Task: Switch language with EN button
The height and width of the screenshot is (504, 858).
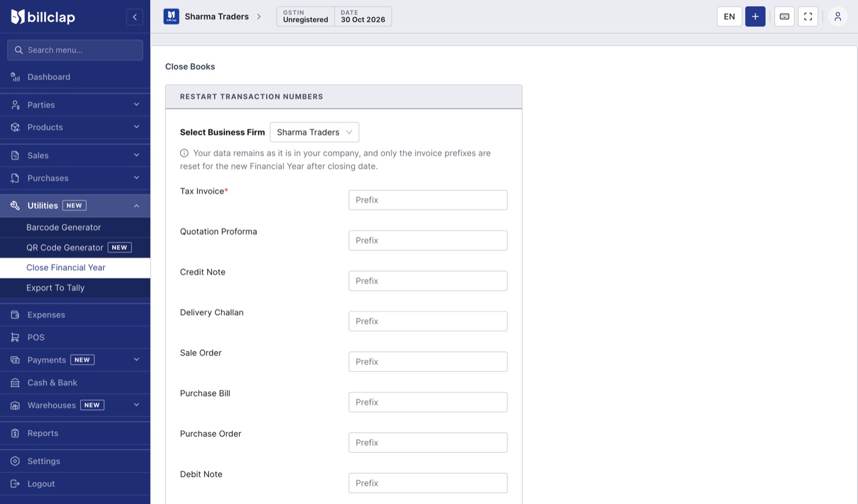Action: click(x=729, y=17)
